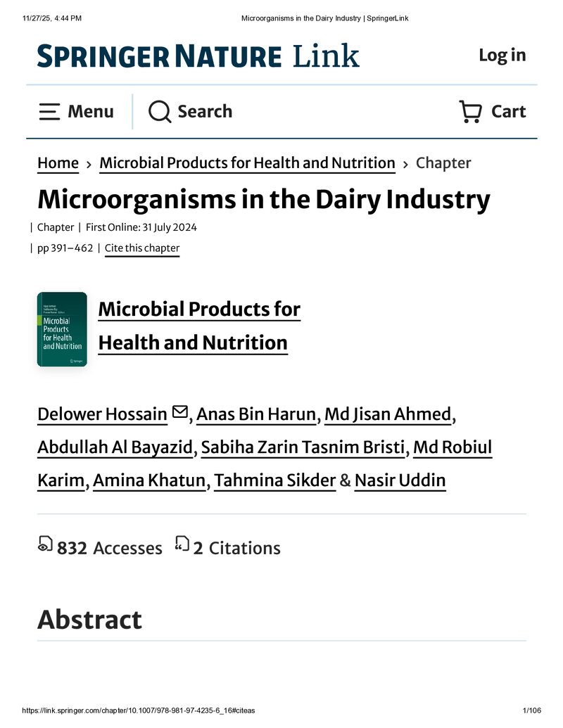Open author Sabiha Zarin Tasnim Bristi
The width and height of the screenshot is (563, 728).
pos(303,447)
